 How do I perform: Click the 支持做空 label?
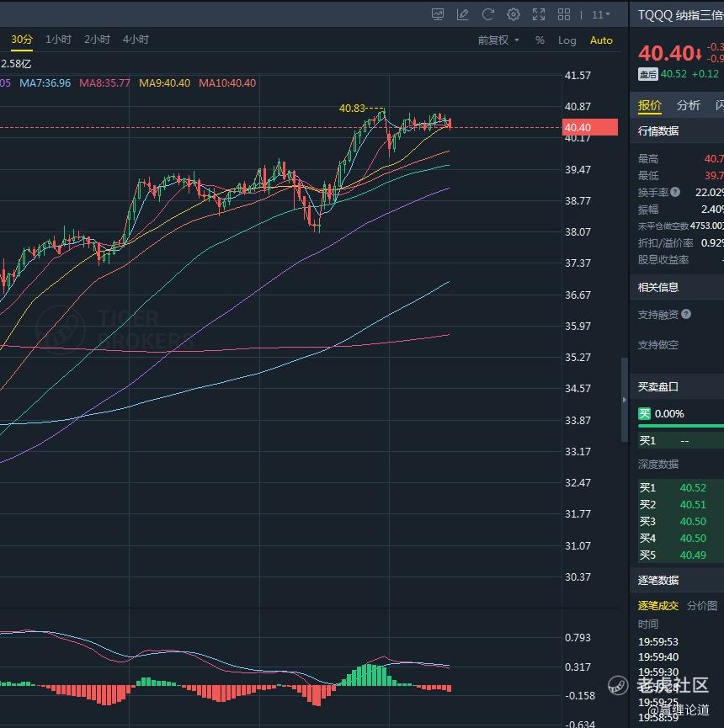[x=658, y=344]
